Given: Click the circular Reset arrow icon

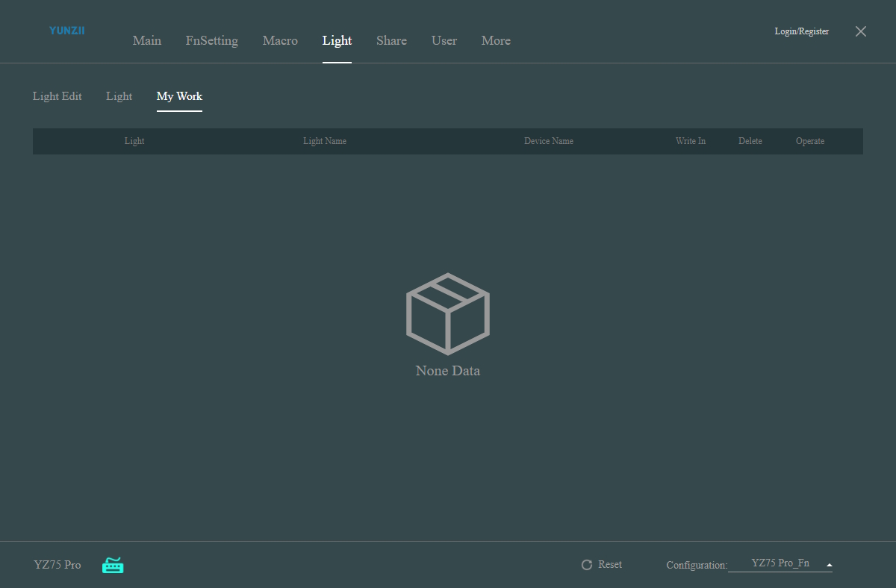Looking at the screenshot, I should pyautogui.click(x=587, y=565).
